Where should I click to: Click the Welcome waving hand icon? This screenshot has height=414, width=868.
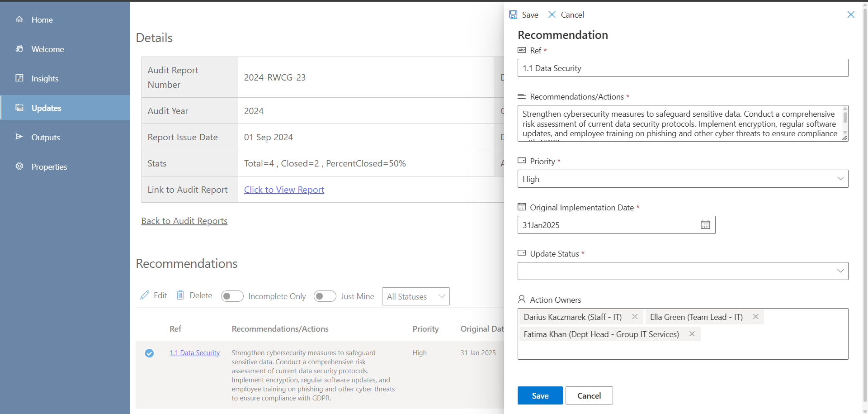click(19, 49)
